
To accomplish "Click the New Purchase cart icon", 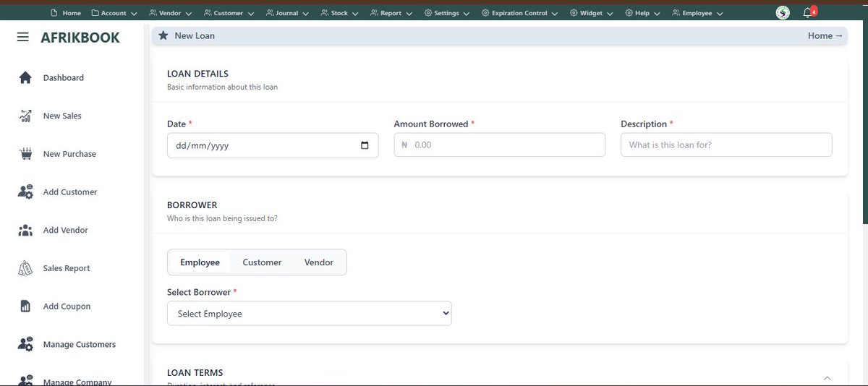I will (x=25, y=154).
